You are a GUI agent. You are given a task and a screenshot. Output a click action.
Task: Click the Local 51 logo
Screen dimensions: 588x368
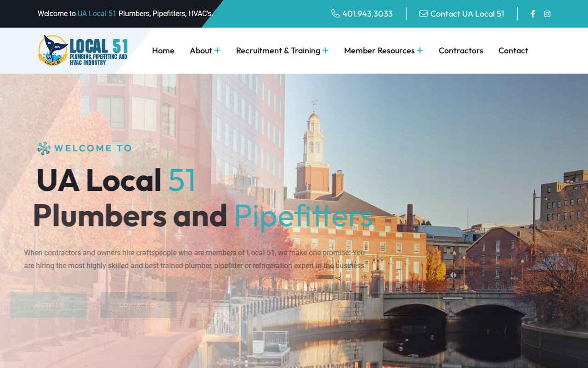pos(83,51)
